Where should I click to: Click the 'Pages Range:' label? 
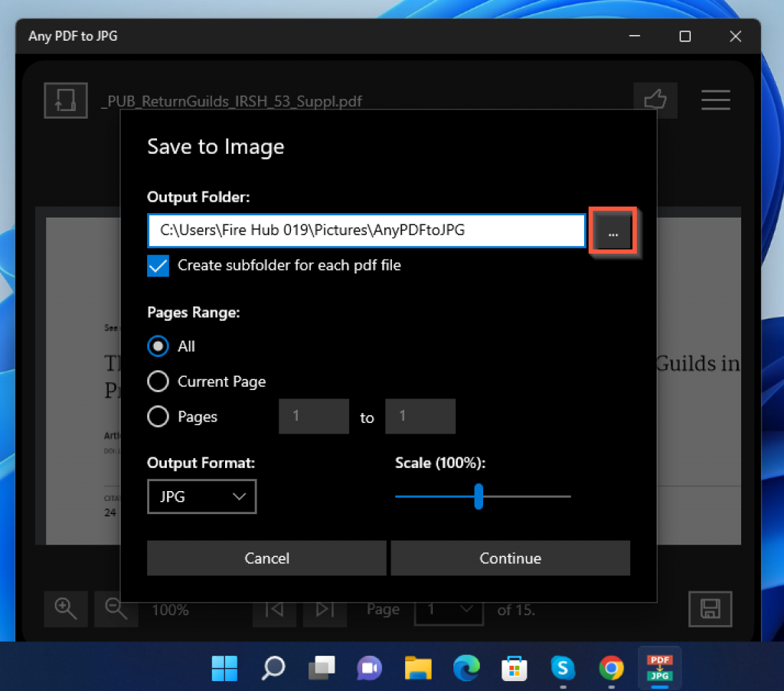point(194,313)
